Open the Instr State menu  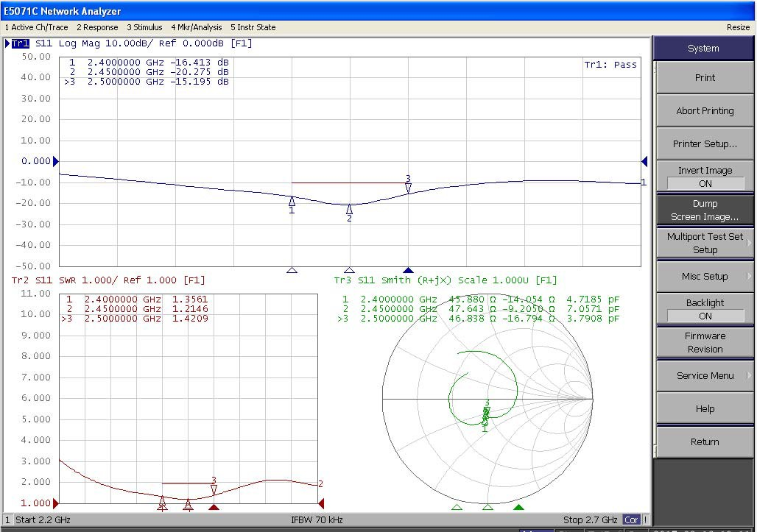pos(253,27)
